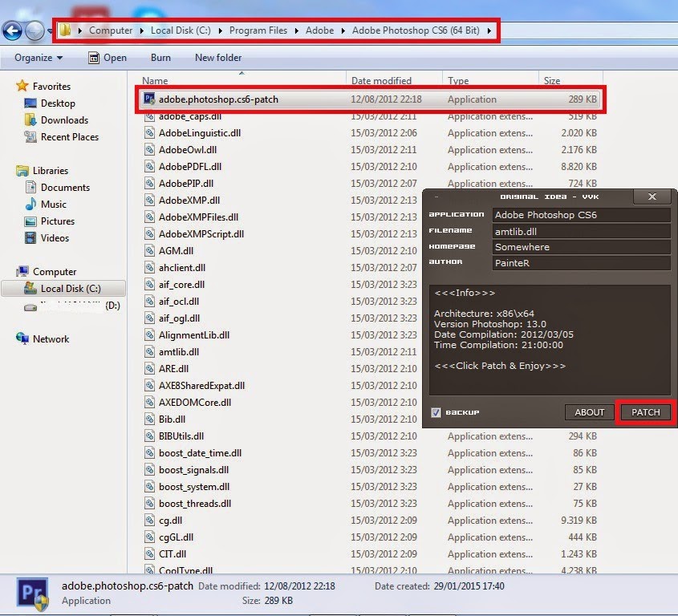Select CIT.dll file name

click(173, 554)
